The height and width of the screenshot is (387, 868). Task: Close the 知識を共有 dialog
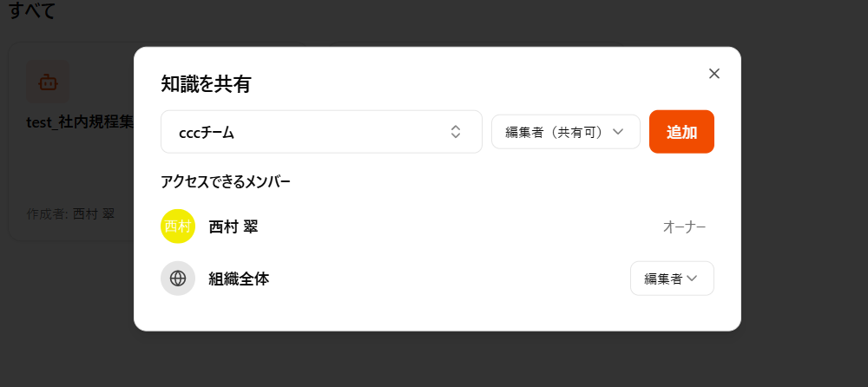pyautogui.click(x=714, y=74)
